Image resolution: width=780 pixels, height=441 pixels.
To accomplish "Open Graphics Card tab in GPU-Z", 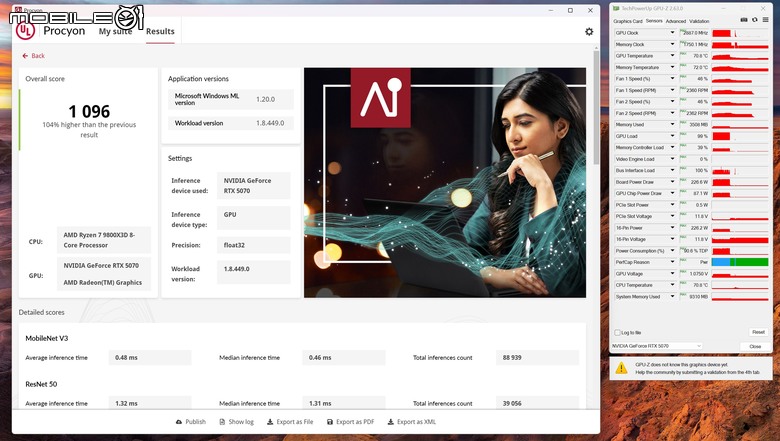I will 628,21.
